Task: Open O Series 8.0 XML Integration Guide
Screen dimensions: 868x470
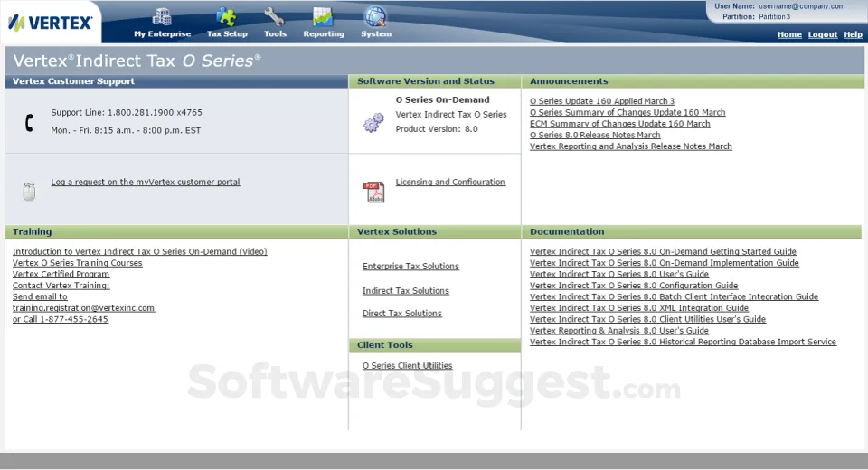Action: 639,308
